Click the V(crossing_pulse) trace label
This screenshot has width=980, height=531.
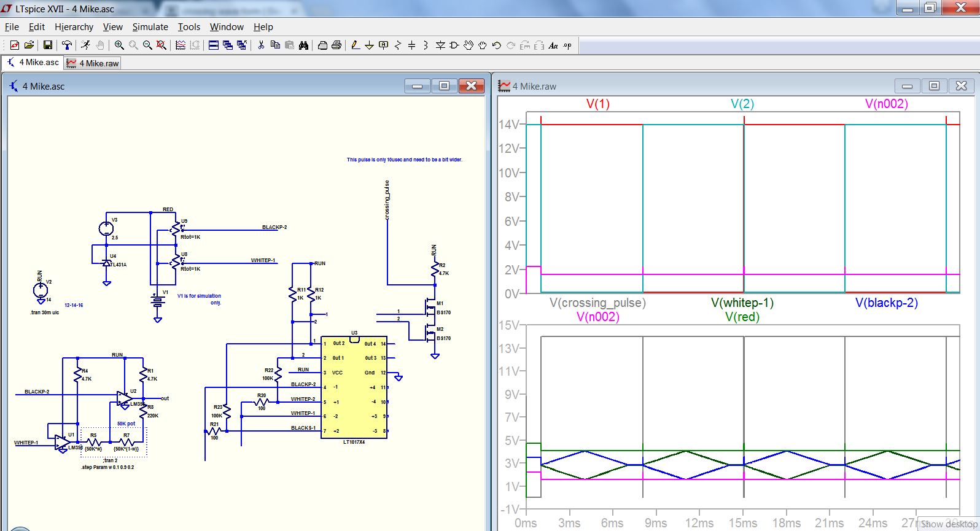point(597,303)
